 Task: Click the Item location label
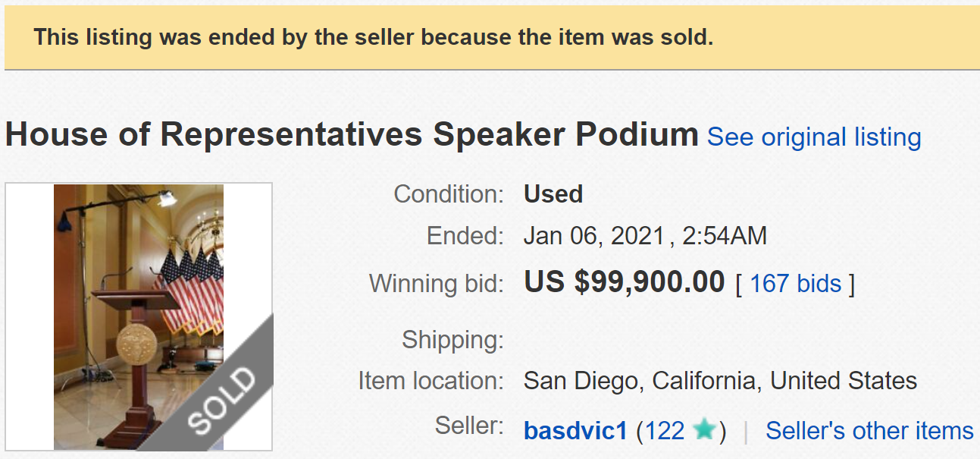pyautogui.click(x=431, y=380)
